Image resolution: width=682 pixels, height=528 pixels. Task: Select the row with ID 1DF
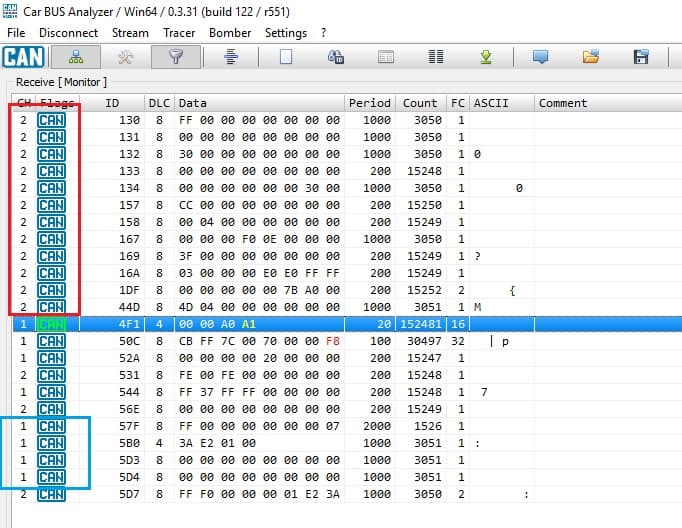click(x=347, y=290)
